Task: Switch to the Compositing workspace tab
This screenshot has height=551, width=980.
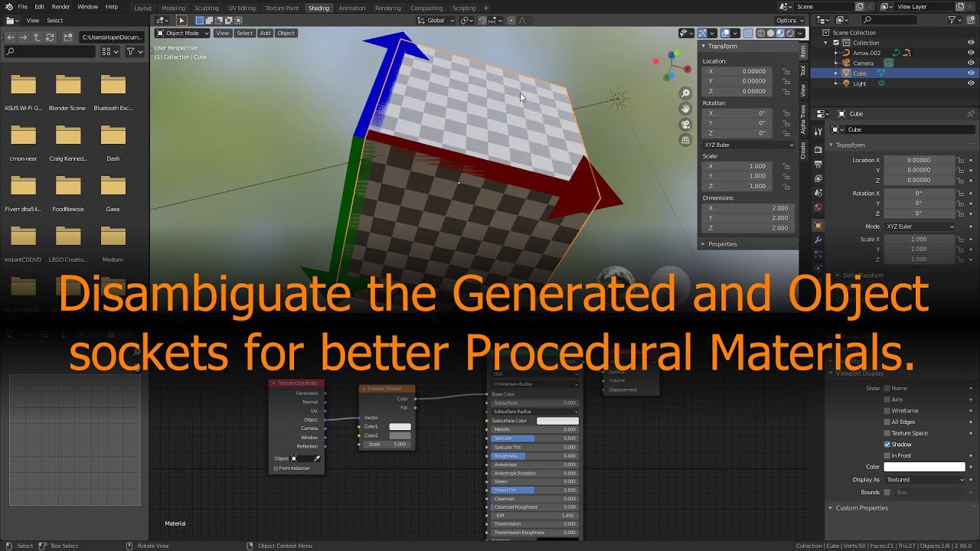Action: click(x=426, y=8)
